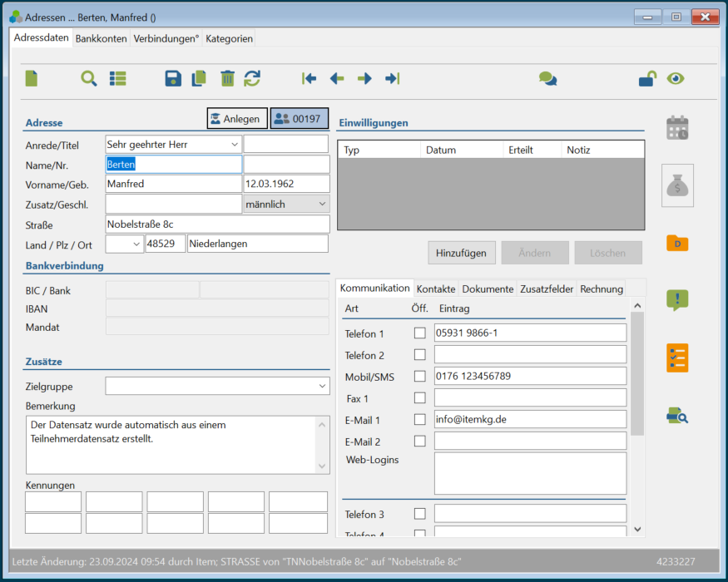Screen dimensions: 728x582
Task: Click the Plz field 48529
Action: point(166,244)
